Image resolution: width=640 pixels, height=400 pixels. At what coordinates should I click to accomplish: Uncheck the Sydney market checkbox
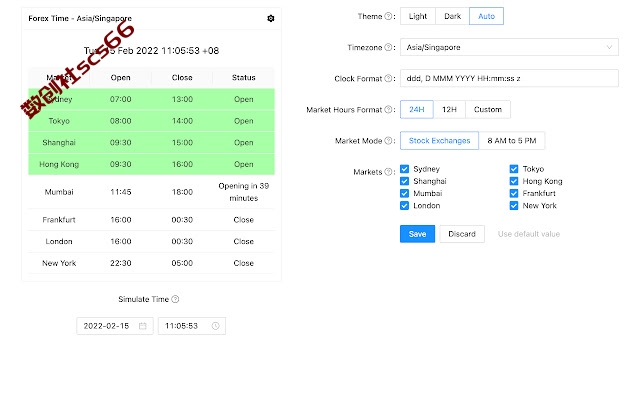tap(404, 169)
